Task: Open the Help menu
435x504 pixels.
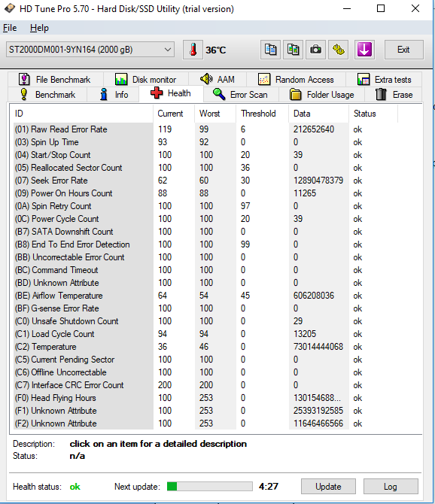Action: 39,28
